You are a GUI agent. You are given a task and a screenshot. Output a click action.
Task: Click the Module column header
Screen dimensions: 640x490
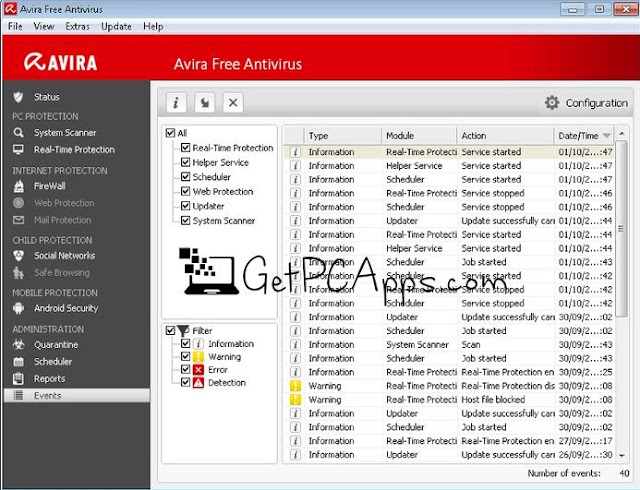419,136
